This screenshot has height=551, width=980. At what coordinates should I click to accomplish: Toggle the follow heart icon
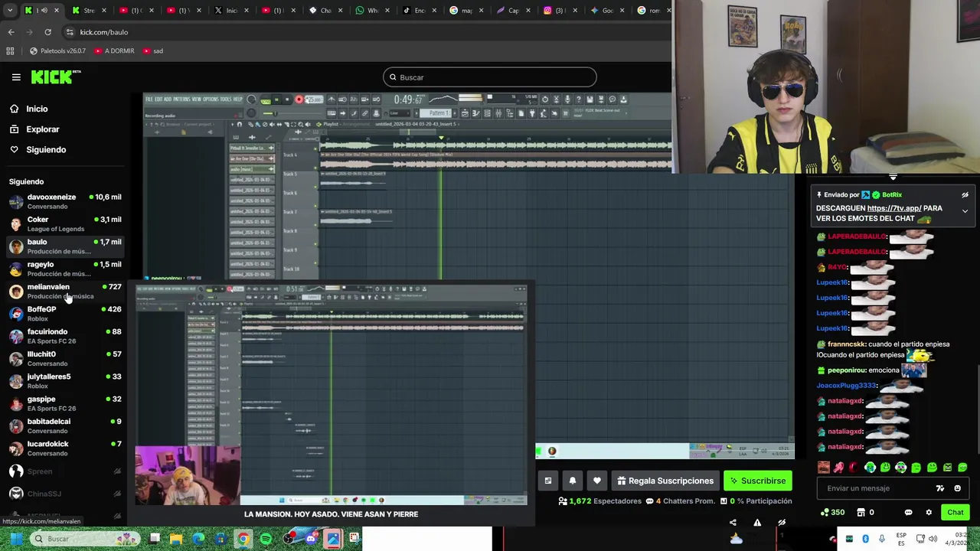coord(597,481)
